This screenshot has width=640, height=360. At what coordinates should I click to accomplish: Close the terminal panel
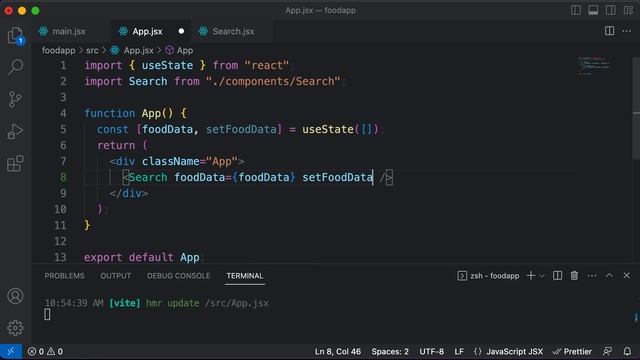pos(627,276)
